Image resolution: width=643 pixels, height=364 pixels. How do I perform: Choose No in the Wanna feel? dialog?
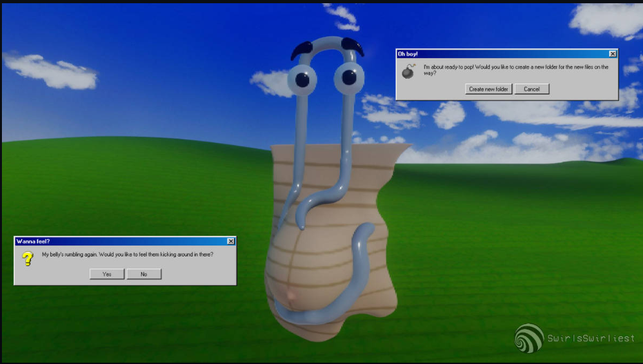(x=144, y=274)
